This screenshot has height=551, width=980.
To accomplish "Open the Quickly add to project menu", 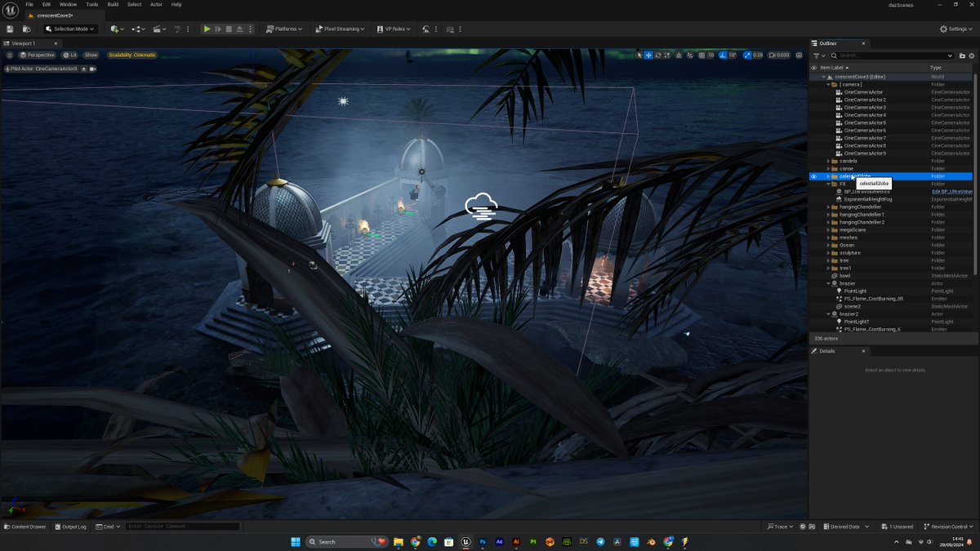I will [x=118, y=29].
